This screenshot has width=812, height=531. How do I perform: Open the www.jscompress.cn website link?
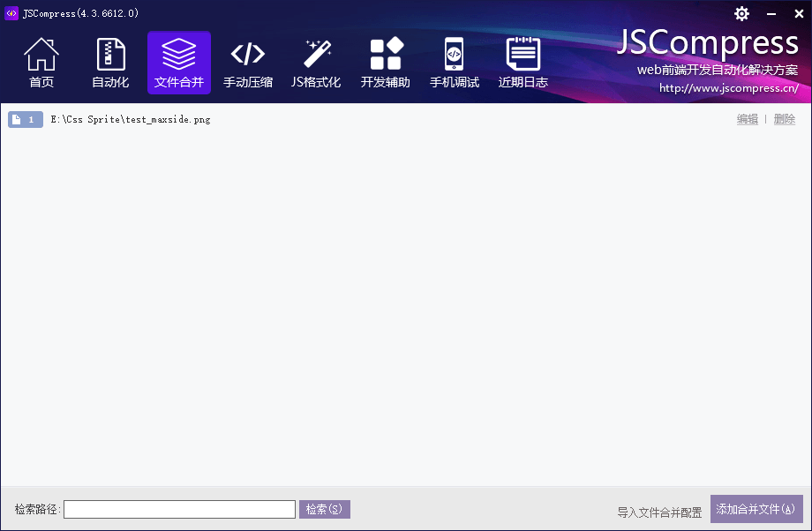(x=728, y=88)
